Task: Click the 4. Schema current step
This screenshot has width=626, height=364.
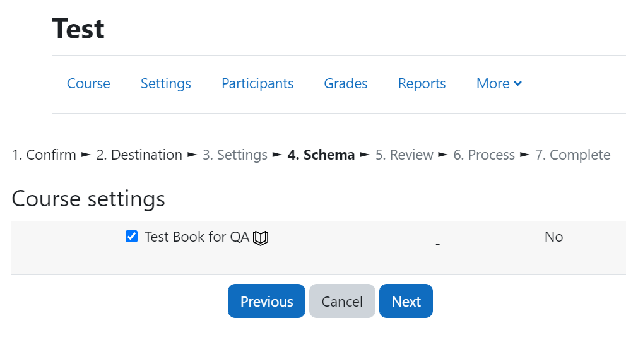Action: pos(321,155)
